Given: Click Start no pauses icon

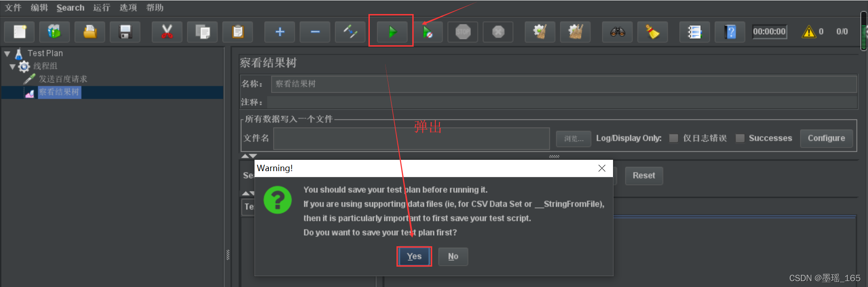Looking at the screenshot, I should point(427,32).
